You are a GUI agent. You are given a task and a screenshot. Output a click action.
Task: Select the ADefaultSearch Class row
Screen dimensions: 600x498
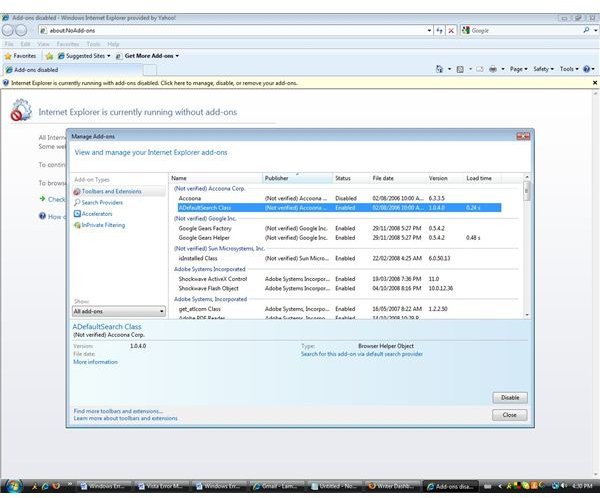339,208
